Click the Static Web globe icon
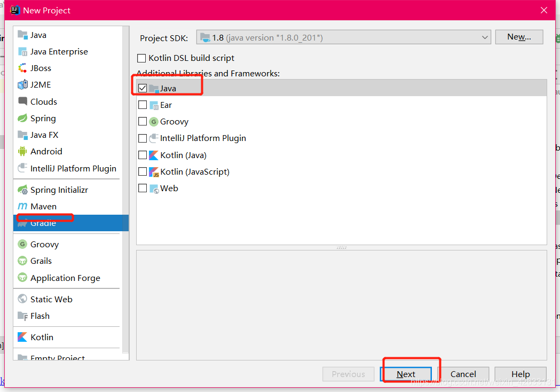This screenshot has width=560, height=392. (22, 299)
